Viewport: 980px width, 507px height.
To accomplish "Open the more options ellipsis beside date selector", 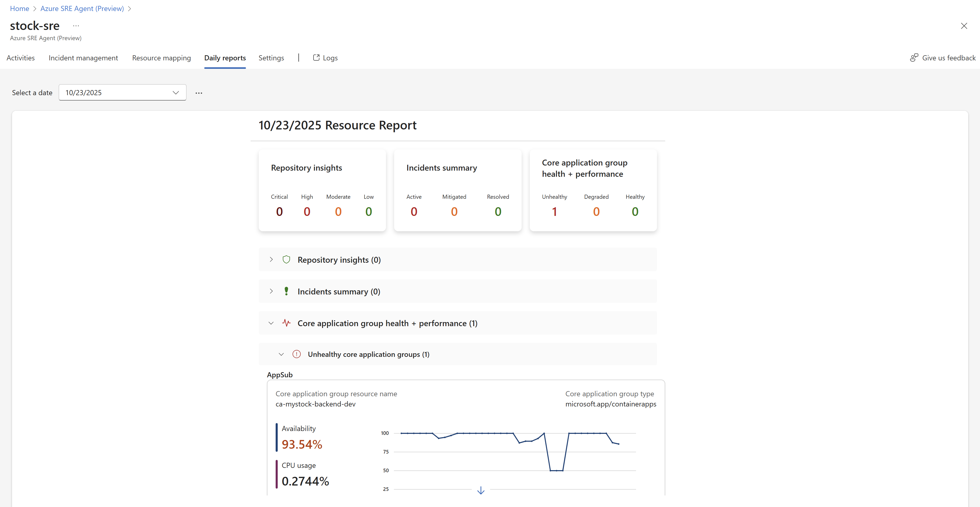I will (199, 93).
